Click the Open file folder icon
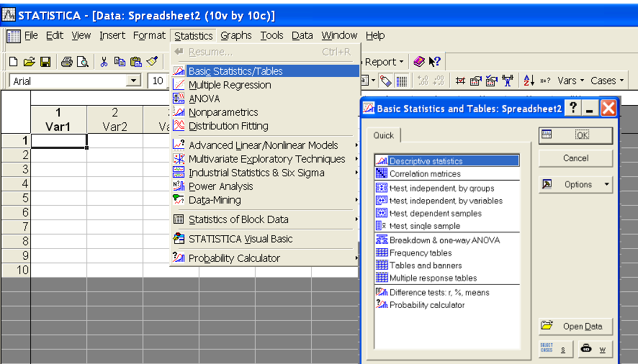Viewport: 638px width, 364px height. [x=29, y=62]
